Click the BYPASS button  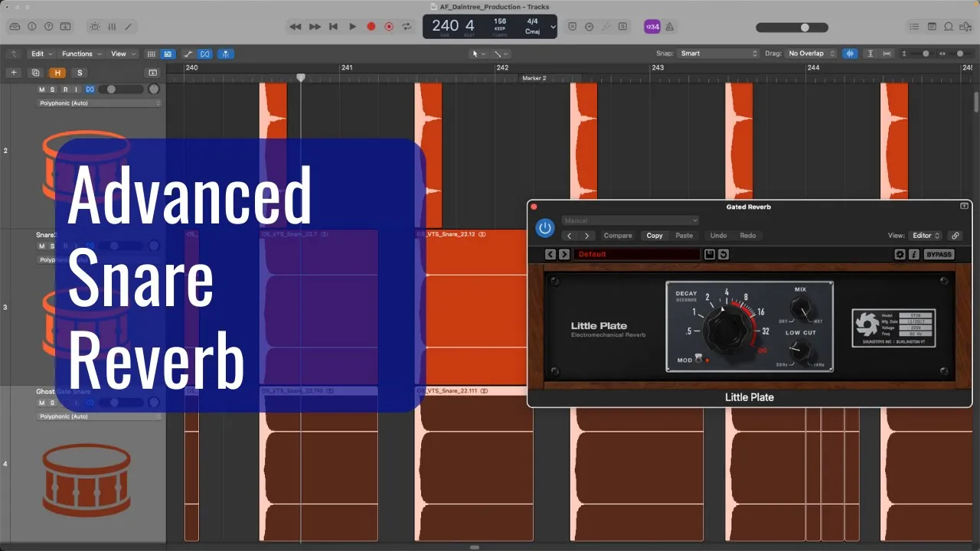pyautogui.click(x=939, y=254)
